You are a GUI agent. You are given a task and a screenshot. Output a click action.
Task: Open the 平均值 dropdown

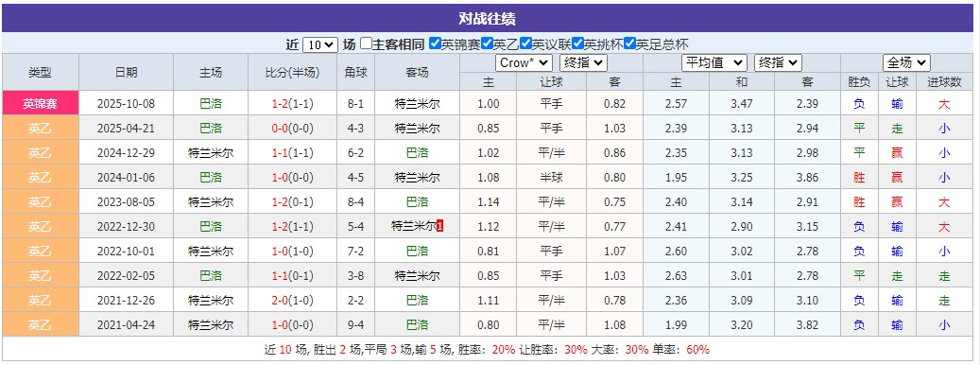714,63
